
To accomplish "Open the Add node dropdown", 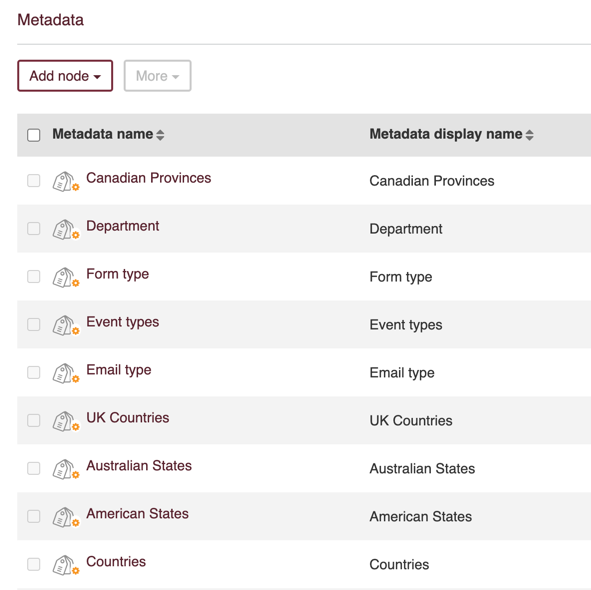I will 65,76.
